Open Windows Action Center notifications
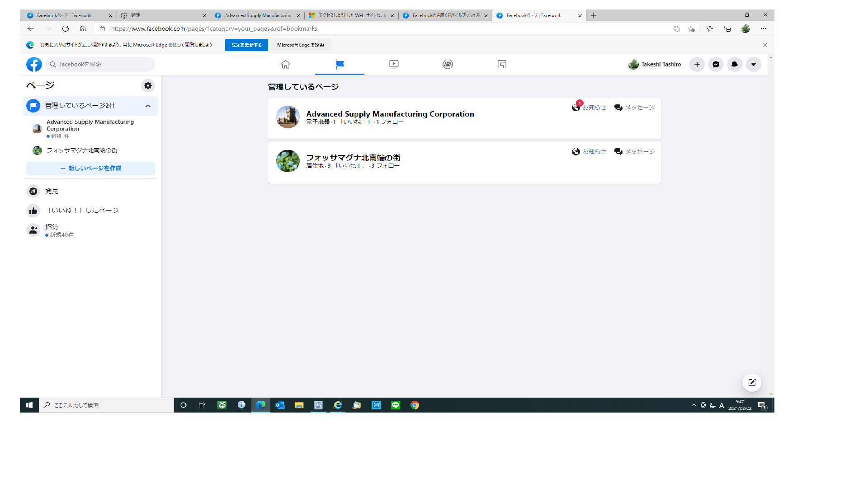868x488 pixels. [762, 405]
